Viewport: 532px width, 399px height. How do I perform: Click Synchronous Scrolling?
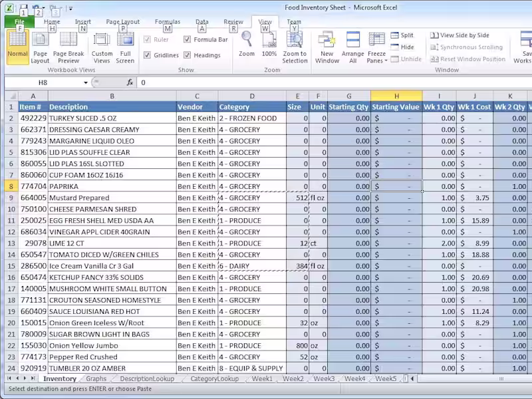[467, 47]
